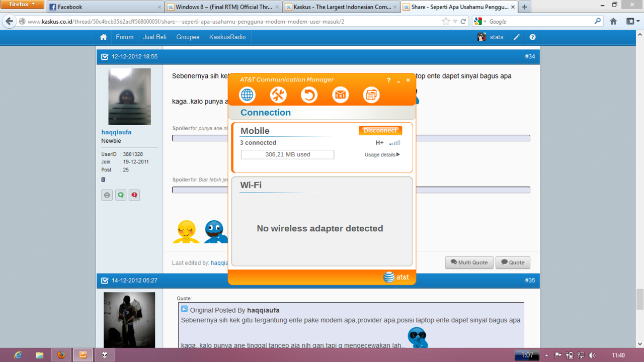Switch to the Firefox taskbar button
Viewport: 644px width, 362px height.
click(x=61, y=355)
